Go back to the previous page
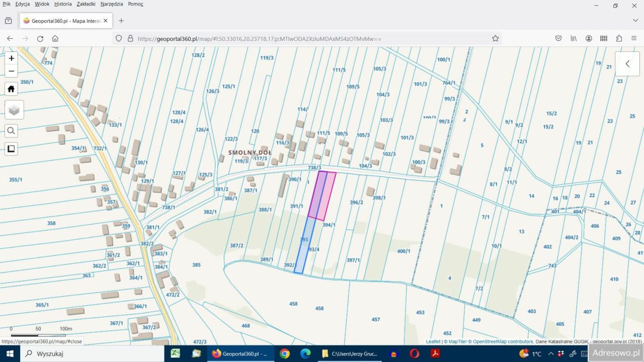The image size is (644, 362). (10, 38)
